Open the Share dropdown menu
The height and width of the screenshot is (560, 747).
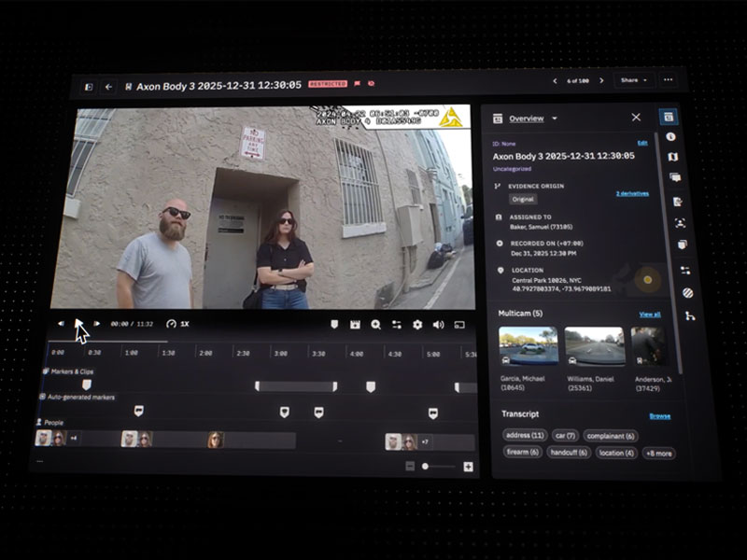click(x=633, y=80)
